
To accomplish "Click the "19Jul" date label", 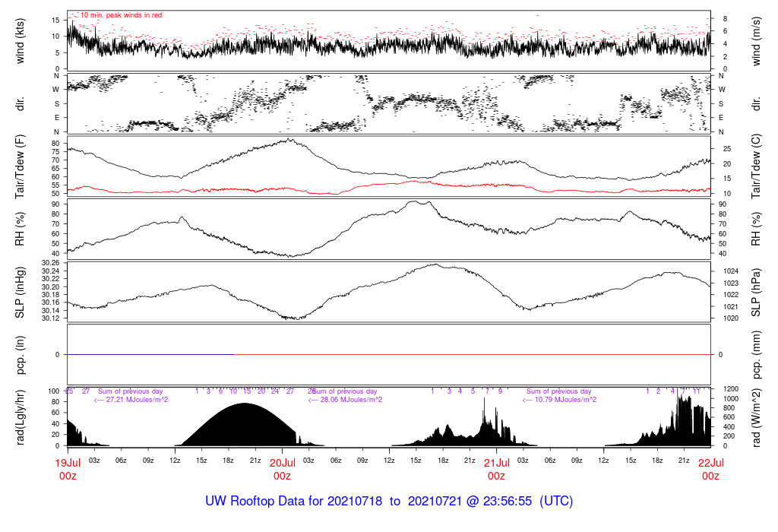I will (x=68, y=463).
